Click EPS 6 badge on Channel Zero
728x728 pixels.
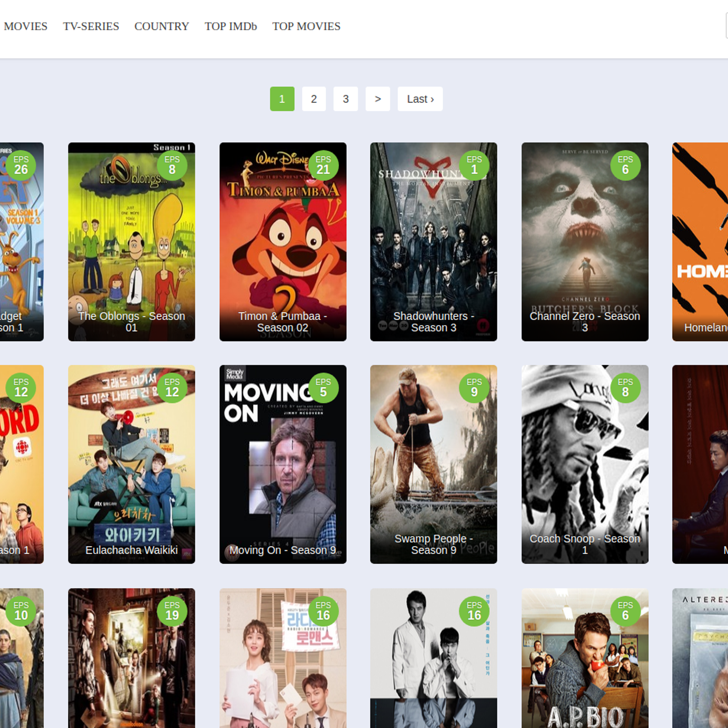click(625, 165)
